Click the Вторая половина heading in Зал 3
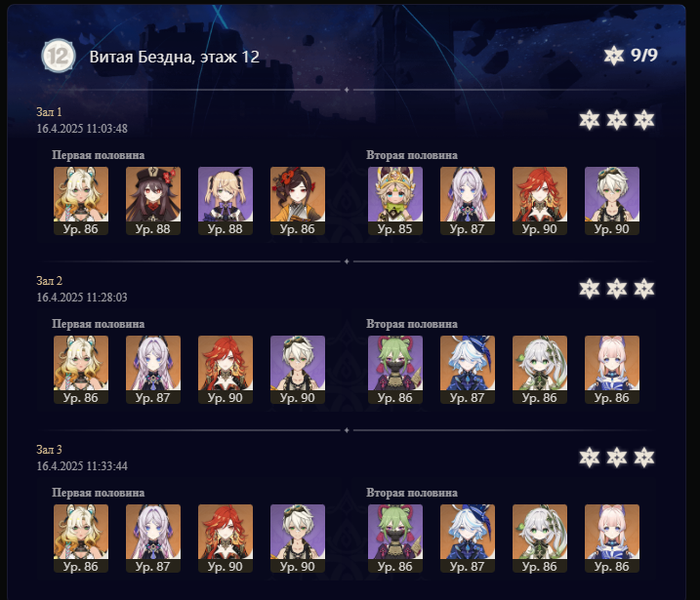This screenshot has height=600, width=700. tap(412, 493)
